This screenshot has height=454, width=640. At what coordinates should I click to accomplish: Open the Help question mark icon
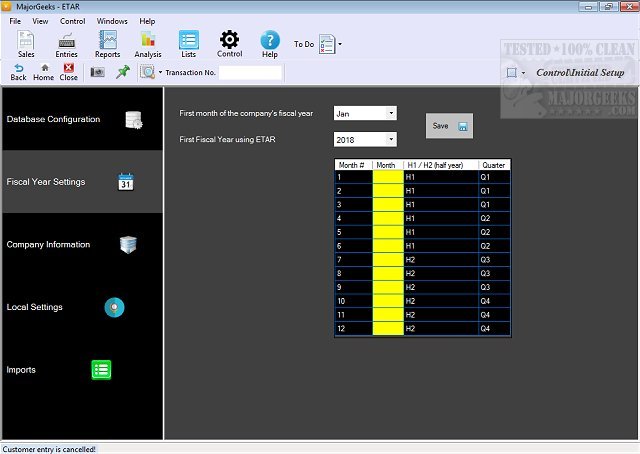270,44
